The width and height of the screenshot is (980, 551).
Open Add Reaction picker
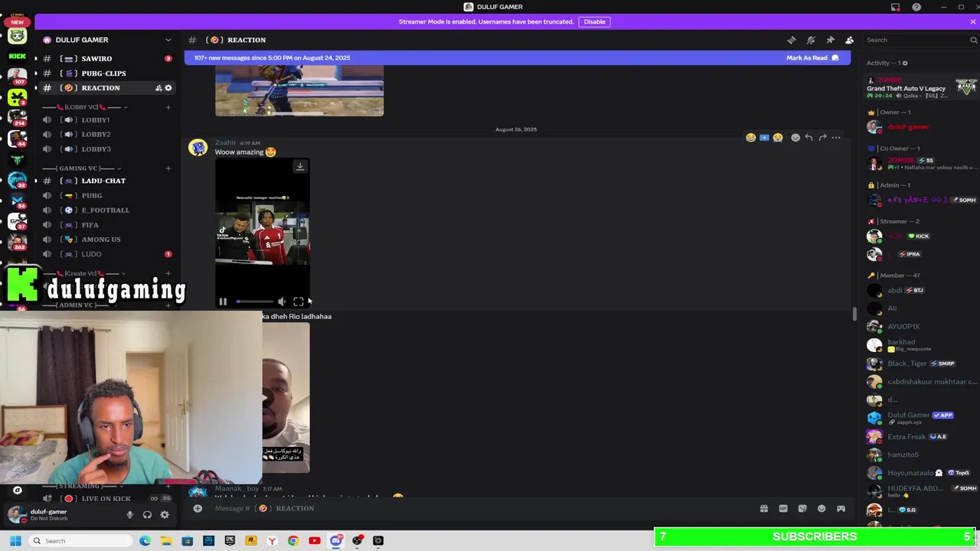pyautogui.click(x=795, y=138)
